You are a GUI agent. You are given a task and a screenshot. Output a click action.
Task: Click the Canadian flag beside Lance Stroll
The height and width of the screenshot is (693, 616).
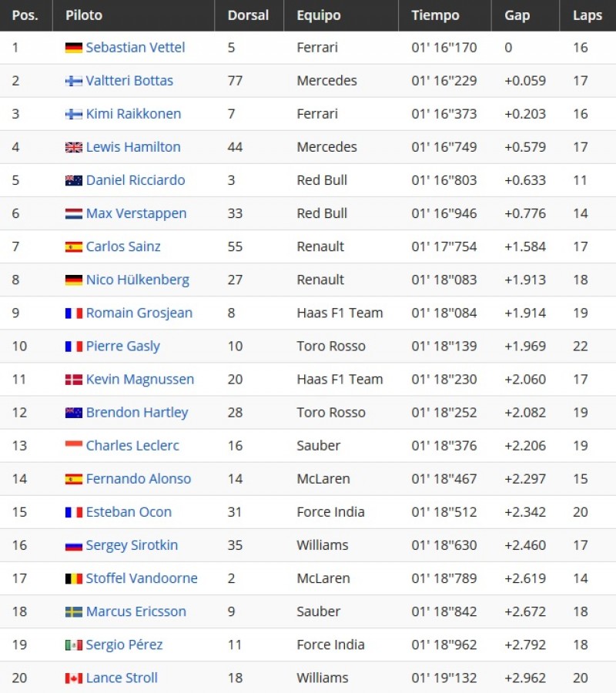[74, 678]
